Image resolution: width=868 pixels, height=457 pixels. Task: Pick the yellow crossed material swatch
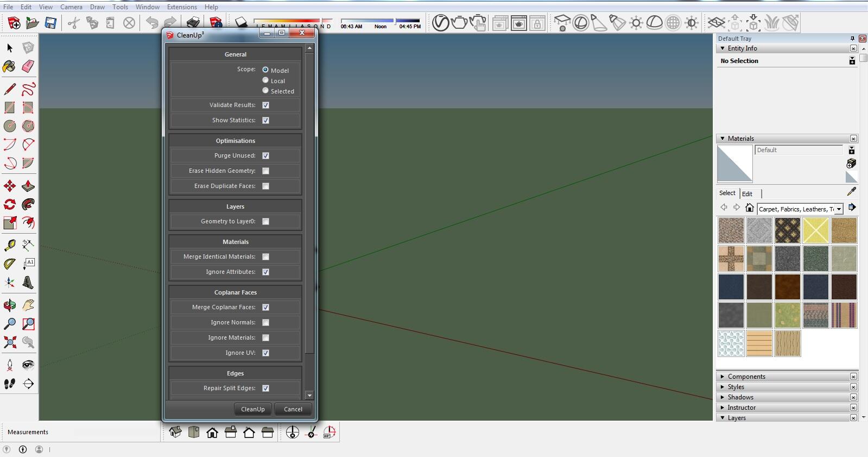click(815, 230)
